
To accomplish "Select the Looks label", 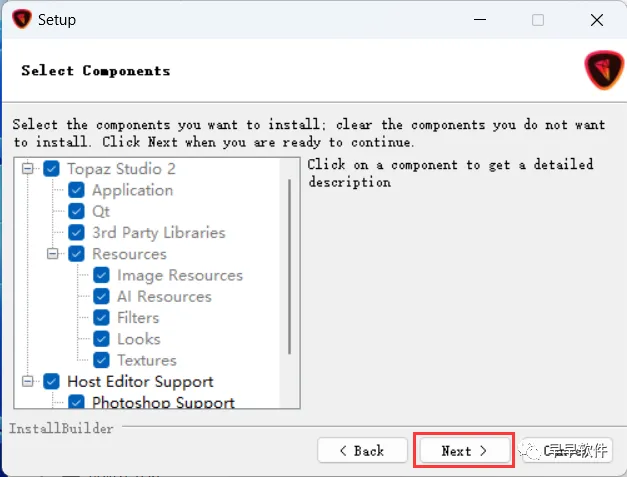I will pyautogui.click(x=139, y=339).
